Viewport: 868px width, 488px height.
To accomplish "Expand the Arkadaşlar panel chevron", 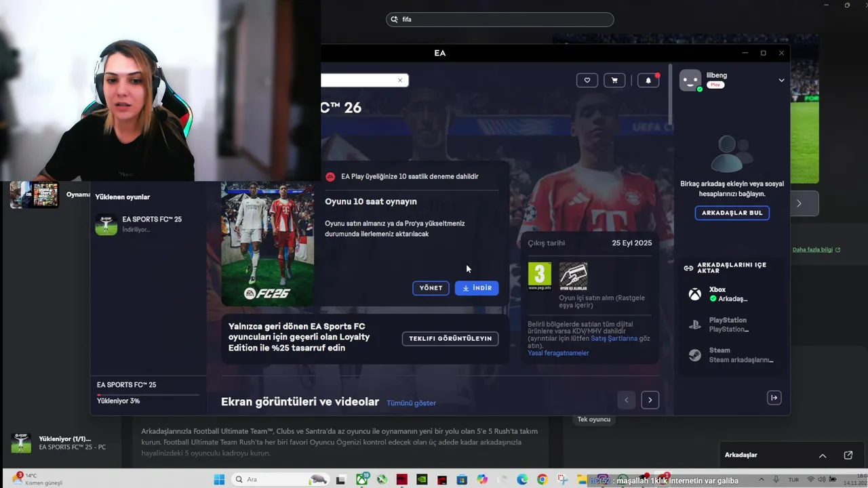I will click(x=823, y=455).
